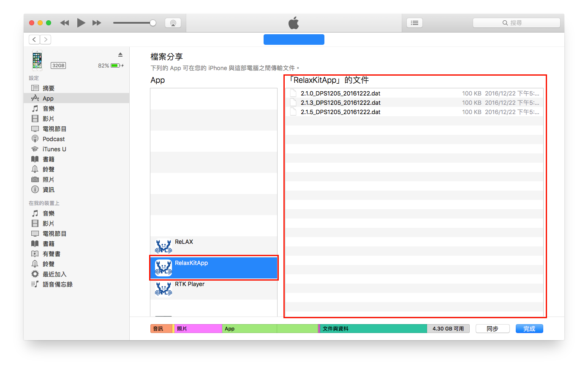This screenshot has width=588, height=374.
Task: Click the 文件與資料 storage bar segment
Action: [x=373, y=328]
